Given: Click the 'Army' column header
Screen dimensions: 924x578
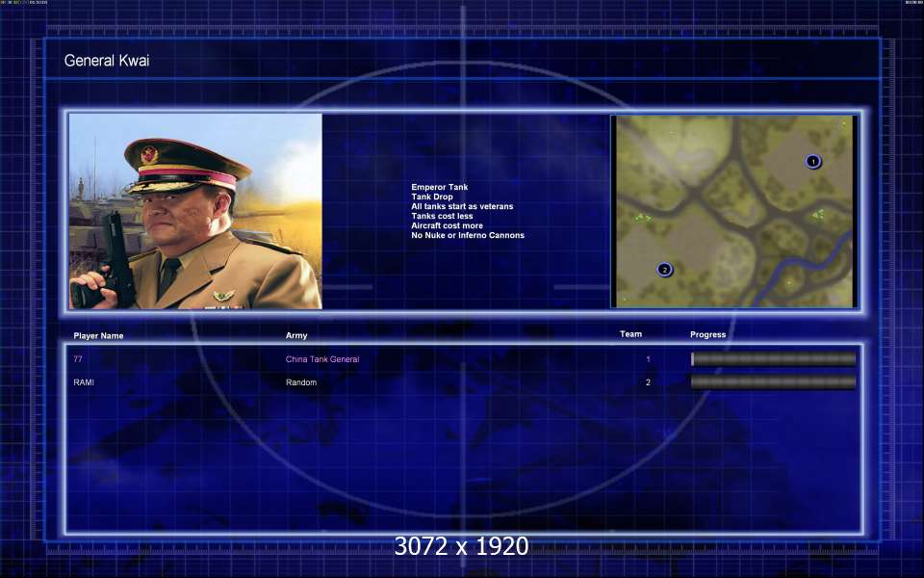Looking at the screenshot, I should pyautogui.click(x=296, y=335).
